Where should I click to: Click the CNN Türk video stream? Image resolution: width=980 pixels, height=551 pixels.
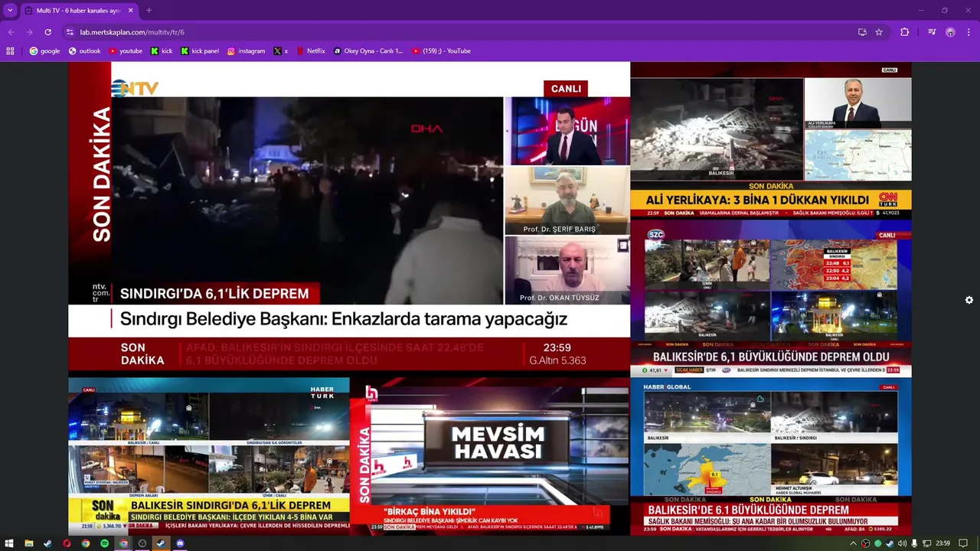point(771,140)
